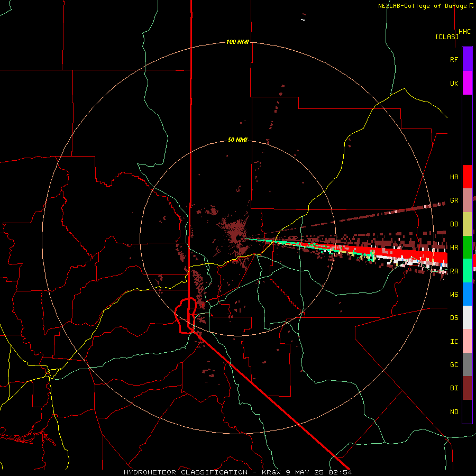Click the dark green HR legend swatch

(x=467, y=247)
